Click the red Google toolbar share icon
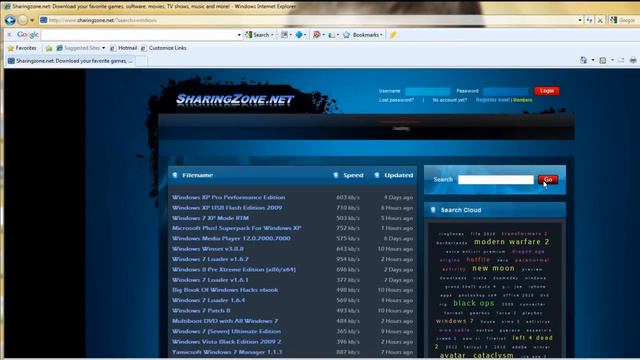The height and width of the screenshot is (360, 640). [x=316, y=35]
